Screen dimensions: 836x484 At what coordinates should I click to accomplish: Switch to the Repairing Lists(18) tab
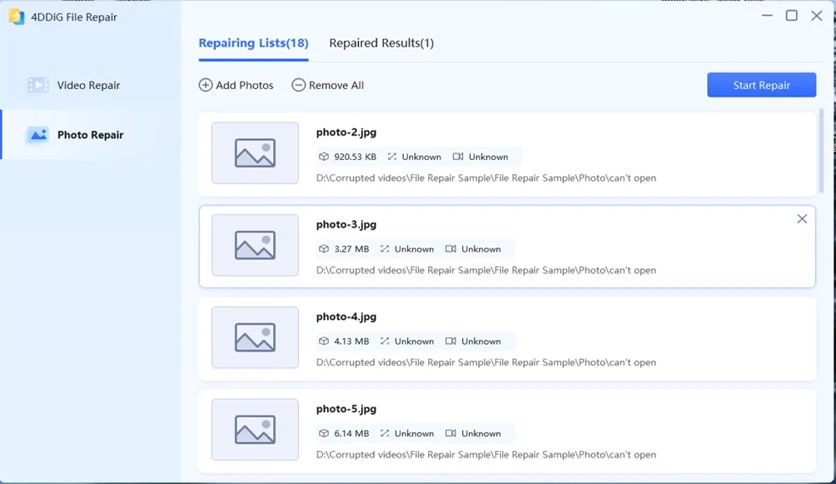click(x=253, y=43)
